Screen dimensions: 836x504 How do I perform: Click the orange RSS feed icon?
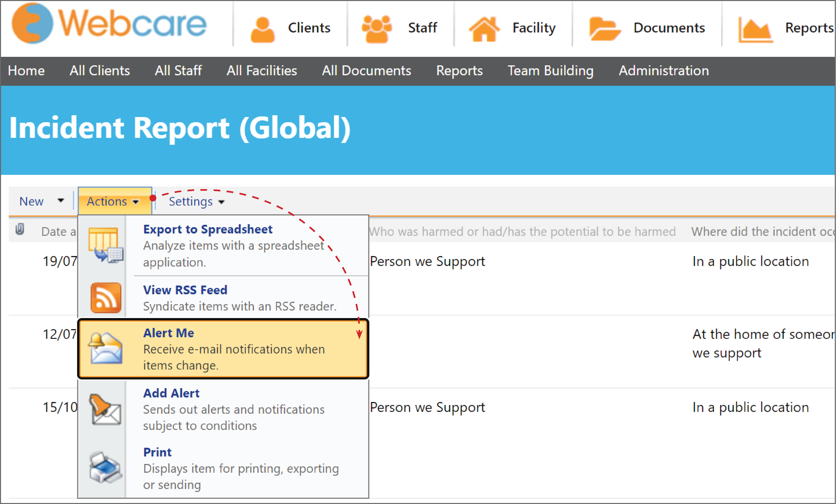[106, 298]
